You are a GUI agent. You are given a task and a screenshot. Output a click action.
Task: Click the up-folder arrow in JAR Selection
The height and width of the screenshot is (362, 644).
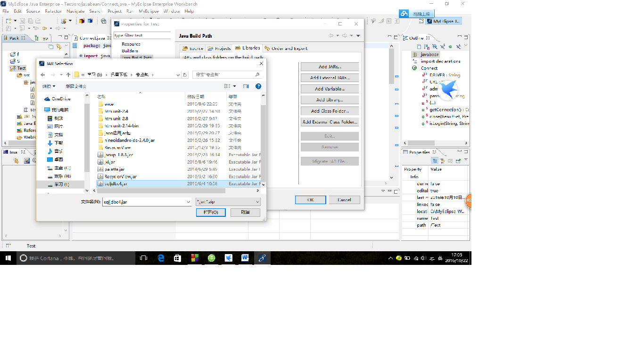coord(68,74)
